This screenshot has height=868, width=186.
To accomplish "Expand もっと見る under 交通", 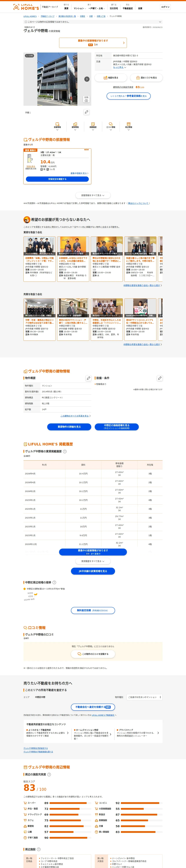I will (x=120, y=67).
